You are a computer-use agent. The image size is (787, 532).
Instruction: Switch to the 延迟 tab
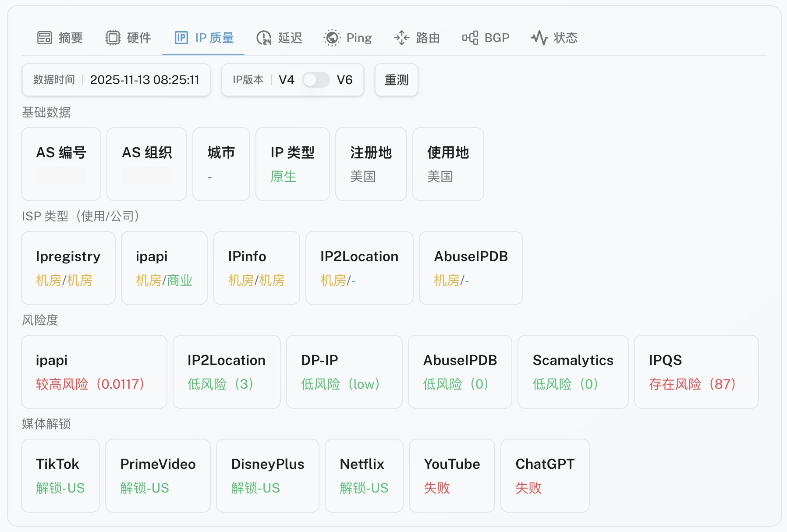(x=290, y=38)
